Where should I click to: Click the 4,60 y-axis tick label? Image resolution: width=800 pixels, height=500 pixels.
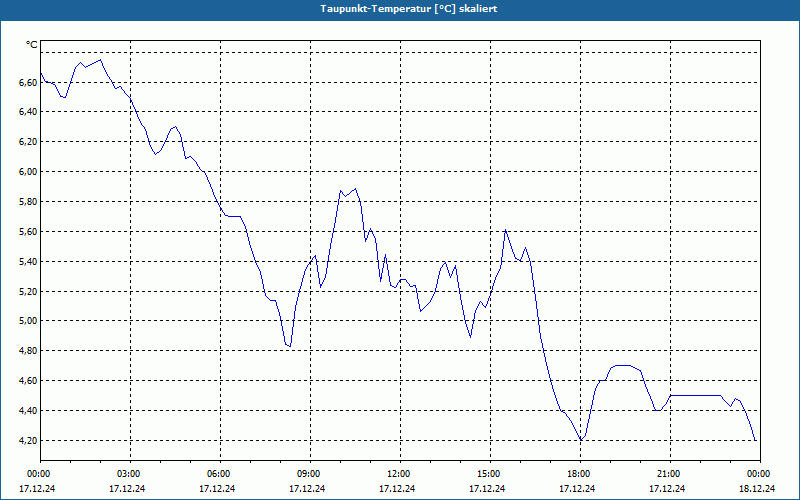coord(29,381)
